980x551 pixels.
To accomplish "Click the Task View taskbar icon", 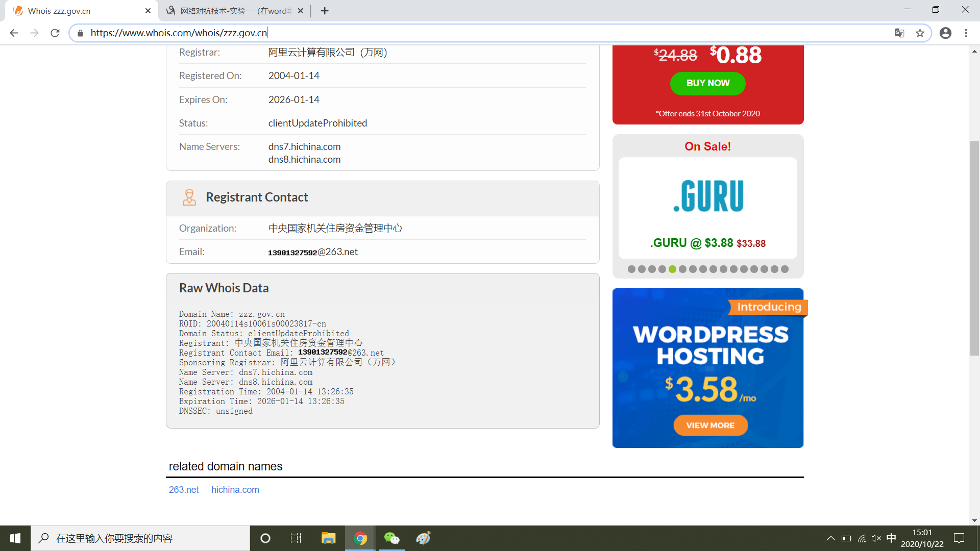I will tap(296, 538).
